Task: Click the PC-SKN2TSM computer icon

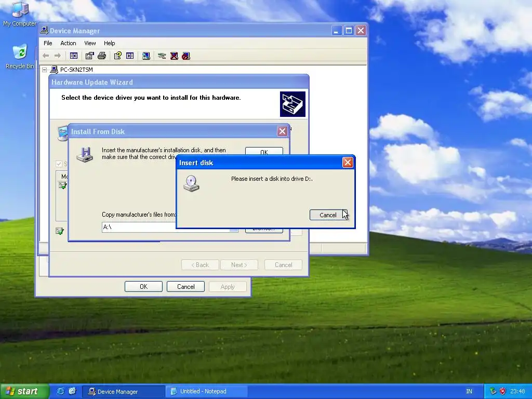Action: 54,70
